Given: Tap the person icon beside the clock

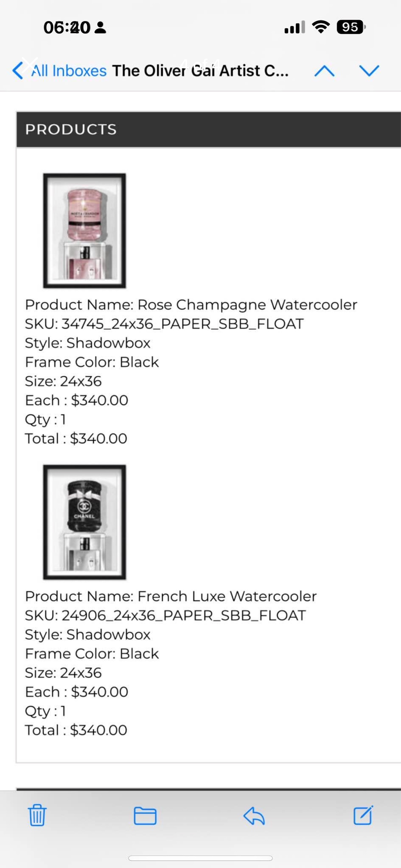Looking at the screenshot, I should pos(100,28).
